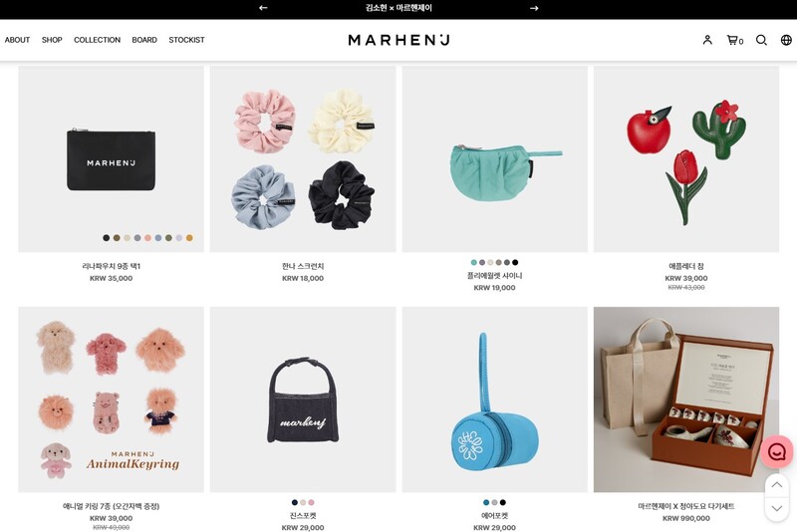Click the right arrow in top banner
The image size is (797, 532).
tap(534, 8)
